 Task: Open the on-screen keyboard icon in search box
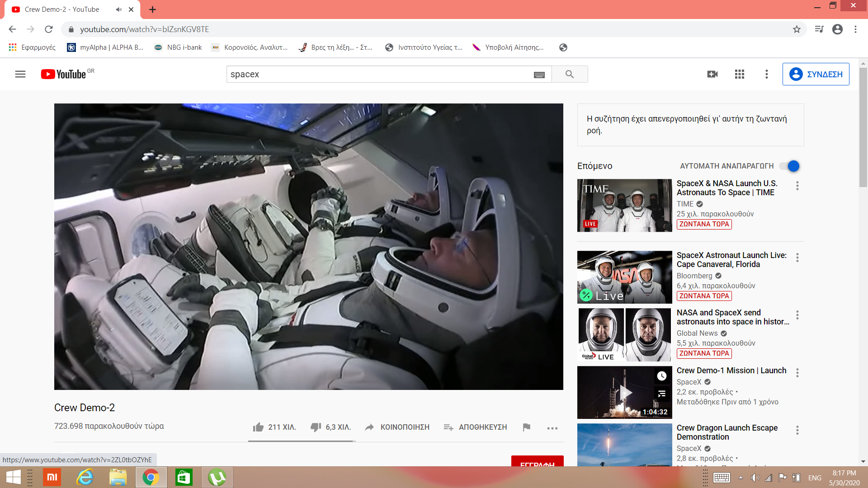[539, 75]
